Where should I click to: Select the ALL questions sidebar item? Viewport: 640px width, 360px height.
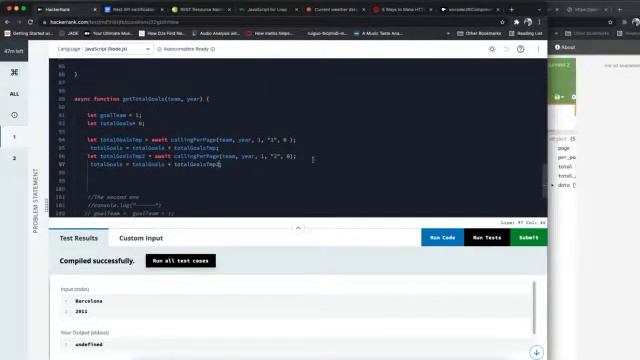click(x=14, y=94)
